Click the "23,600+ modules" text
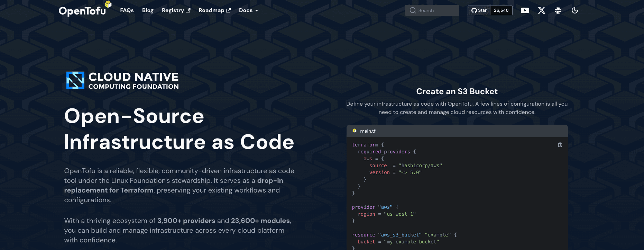 [x=260, y=221]
